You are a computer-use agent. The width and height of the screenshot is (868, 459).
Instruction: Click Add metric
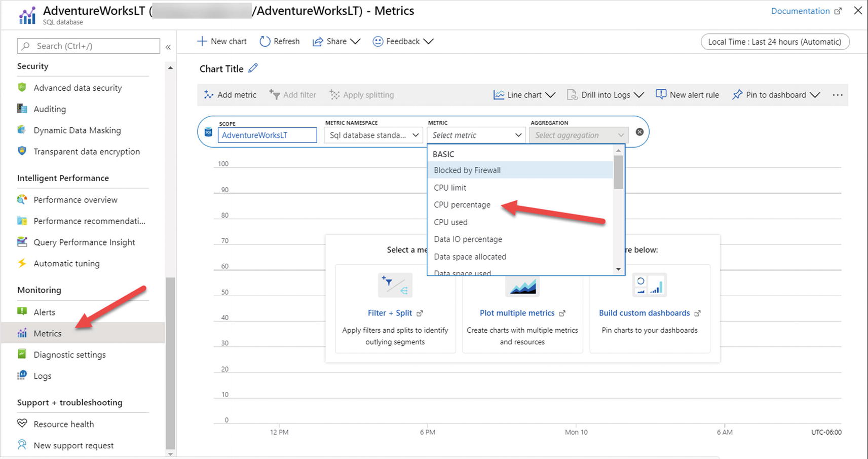click(230, 95)
